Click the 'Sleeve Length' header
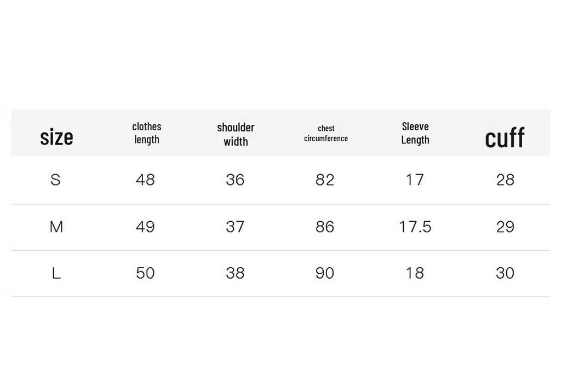The height and width of the screenshot is (392, 561). tap(415, 133)
